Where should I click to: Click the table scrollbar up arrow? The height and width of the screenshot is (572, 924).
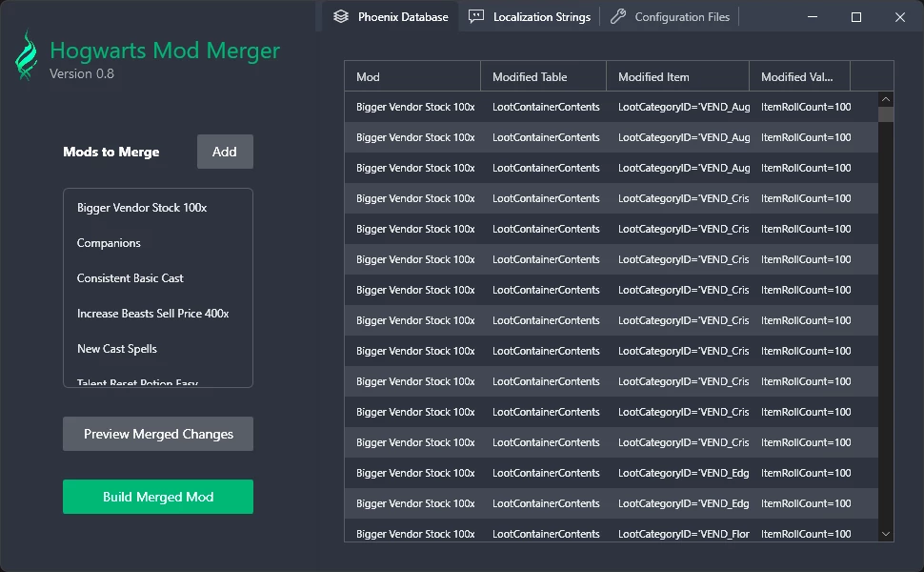[886, 99]
